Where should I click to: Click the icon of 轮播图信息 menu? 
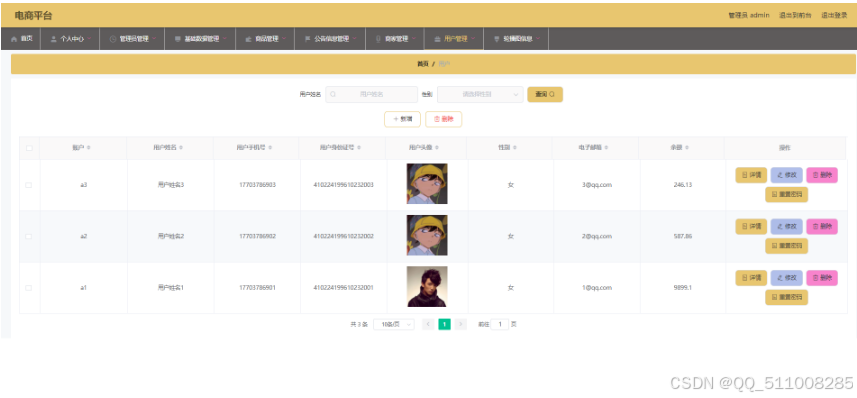click(496, 39)
